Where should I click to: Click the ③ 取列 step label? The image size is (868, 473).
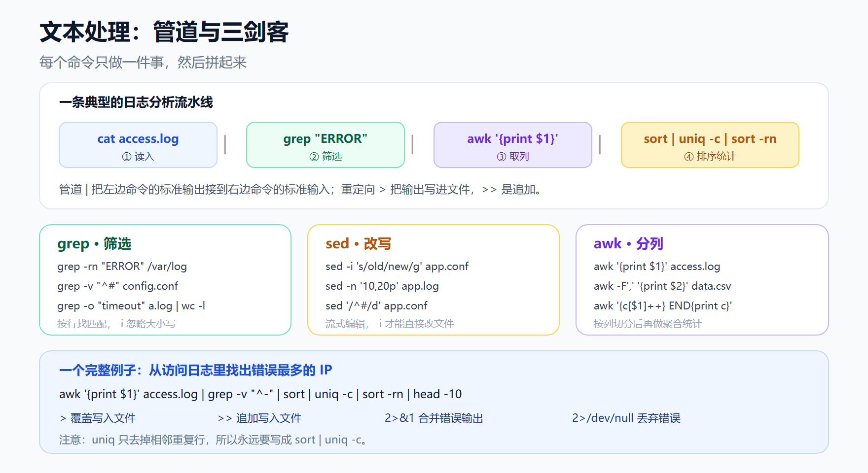coord(513,157)
